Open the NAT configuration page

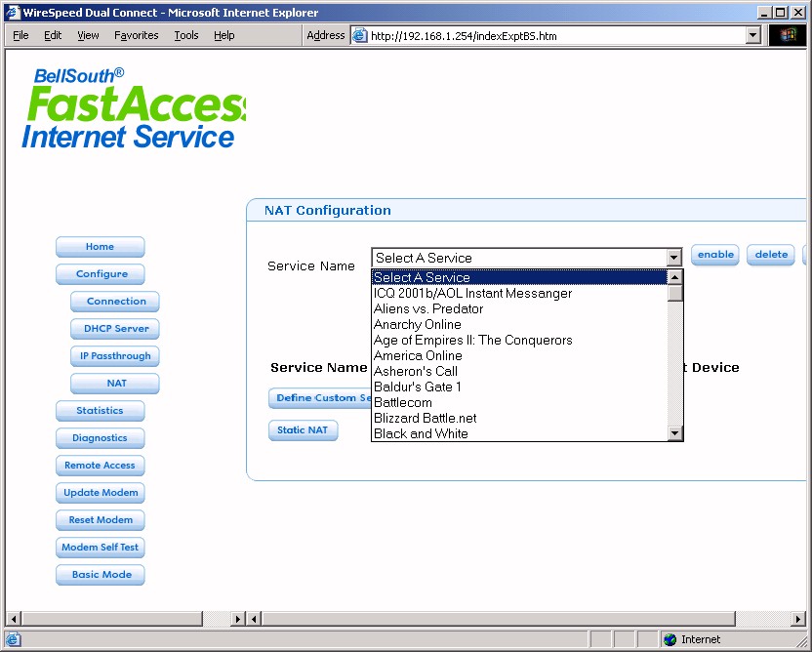(x=115, y=384)
